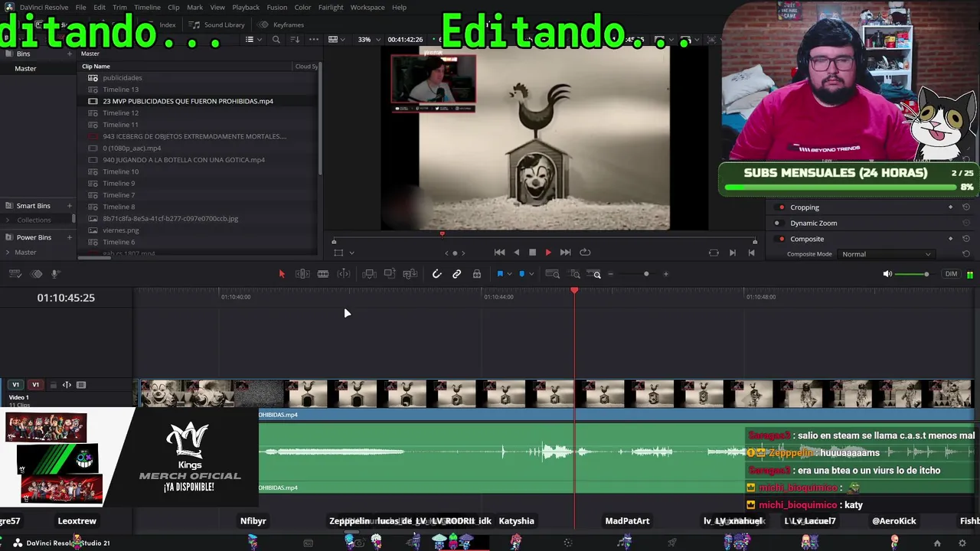Toggle Loop playback in the viewer
Viewport: 980px width, 551px height.
(x=585, y=253)
